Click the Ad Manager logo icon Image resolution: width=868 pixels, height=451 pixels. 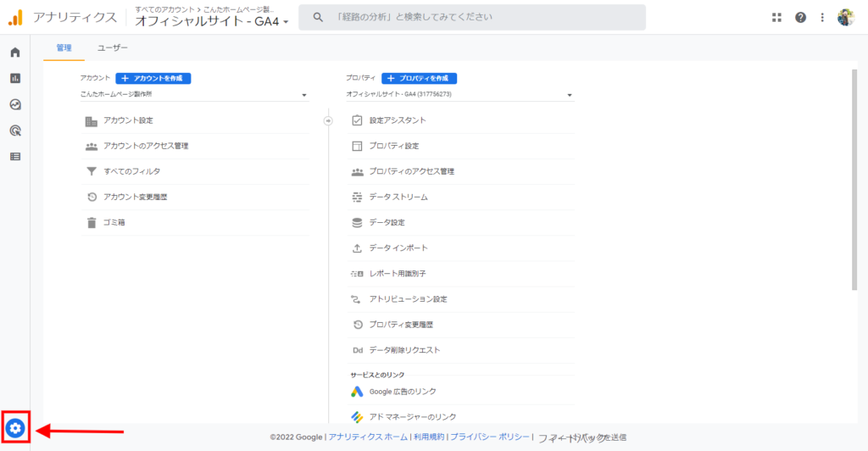(x=357, y=417)
